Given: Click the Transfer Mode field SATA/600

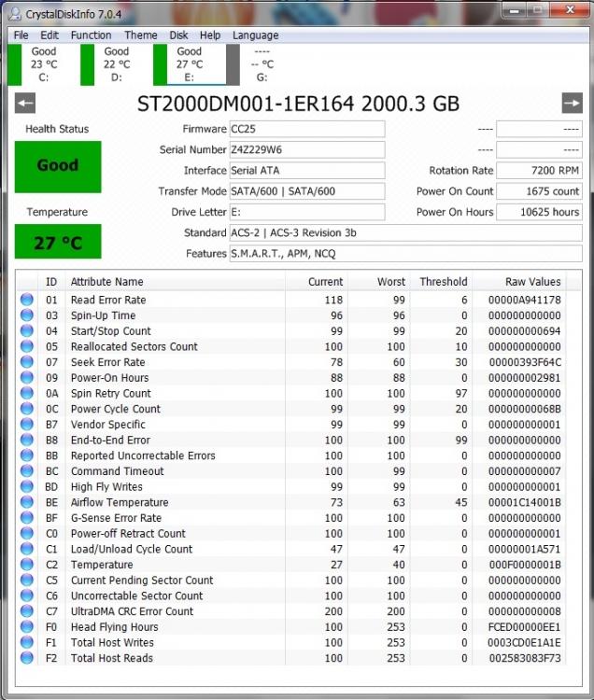Looking at the screenshot, I should coord(307,191).
